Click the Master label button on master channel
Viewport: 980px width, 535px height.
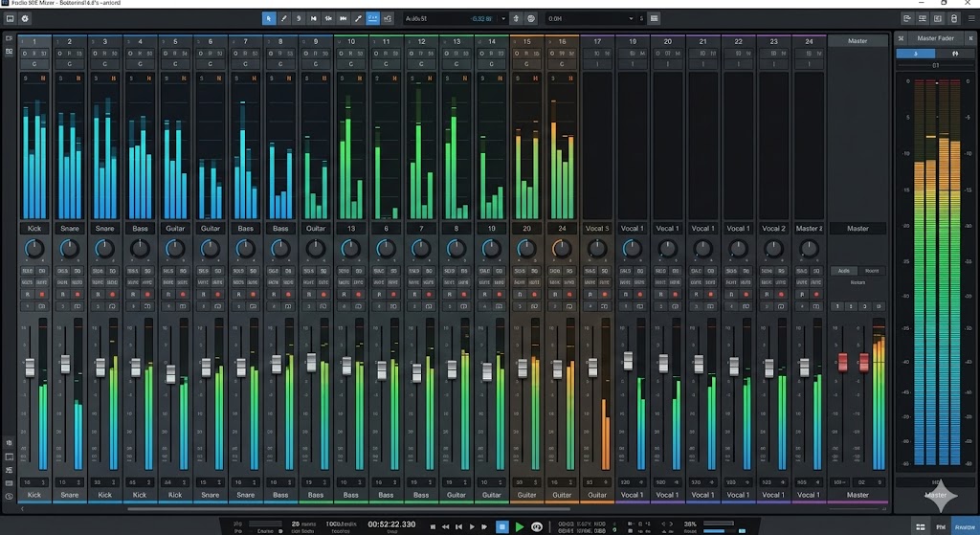click(x=857, y=229)
